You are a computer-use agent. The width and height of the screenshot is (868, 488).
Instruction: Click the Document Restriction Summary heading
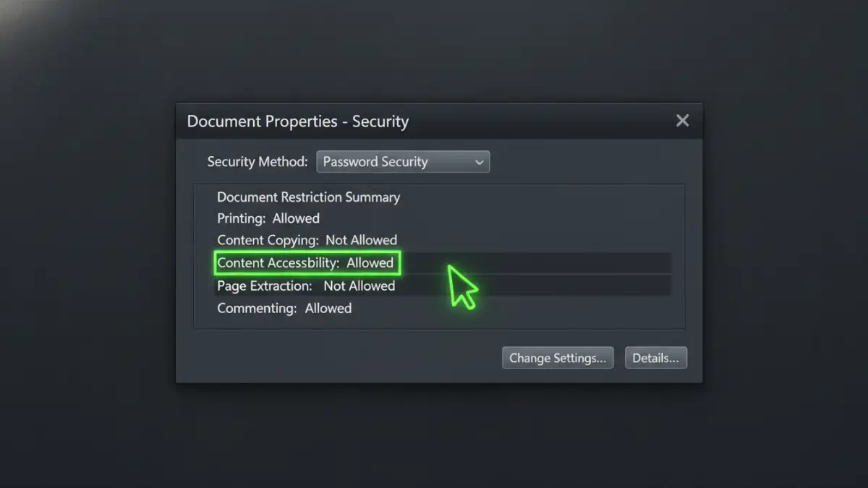point(308,197)
